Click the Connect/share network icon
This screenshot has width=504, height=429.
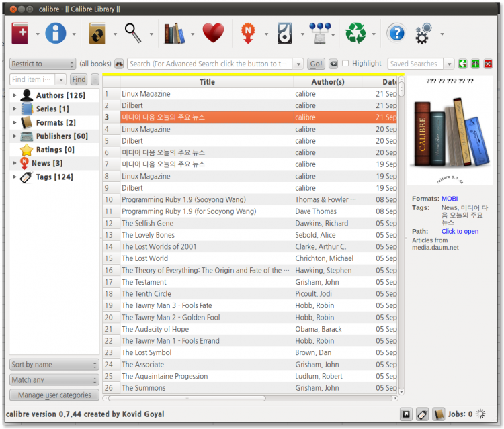tap(320, 34)
